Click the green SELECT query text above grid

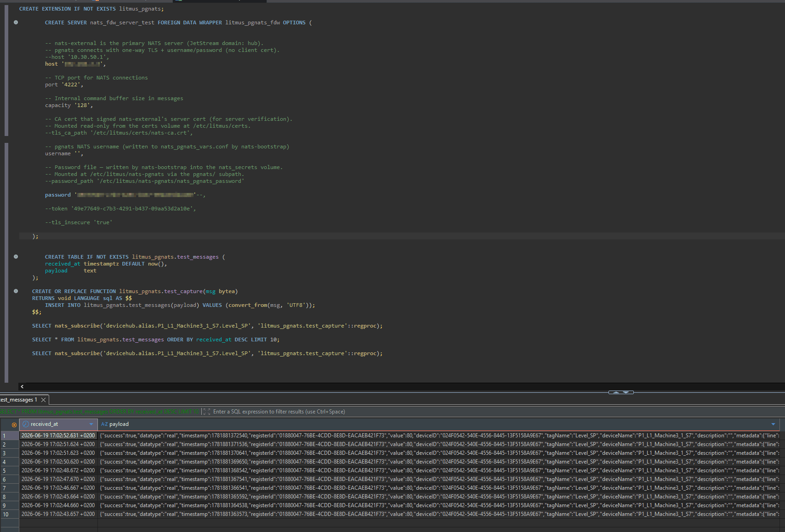pos(99,412)
